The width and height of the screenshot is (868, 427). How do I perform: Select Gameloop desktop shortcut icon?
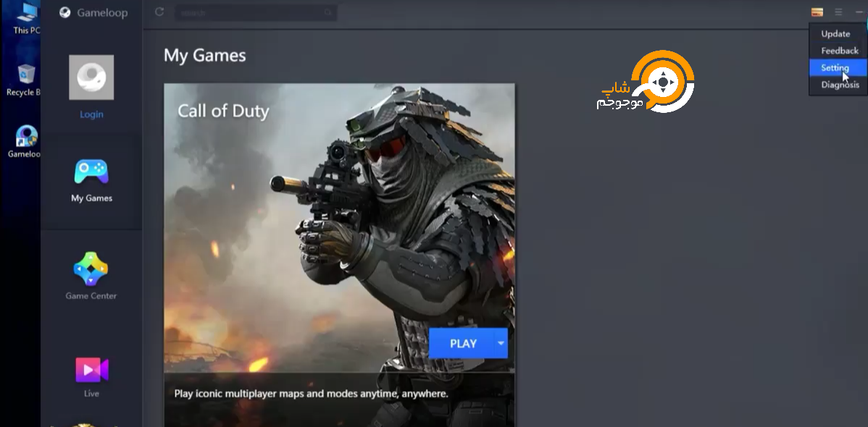[25, 142]
